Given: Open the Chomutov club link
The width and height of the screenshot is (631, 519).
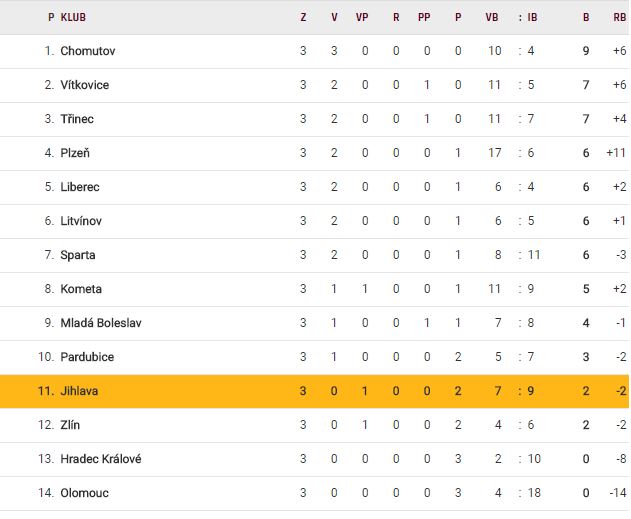Looking at the screenshot, I should [88, 51].
